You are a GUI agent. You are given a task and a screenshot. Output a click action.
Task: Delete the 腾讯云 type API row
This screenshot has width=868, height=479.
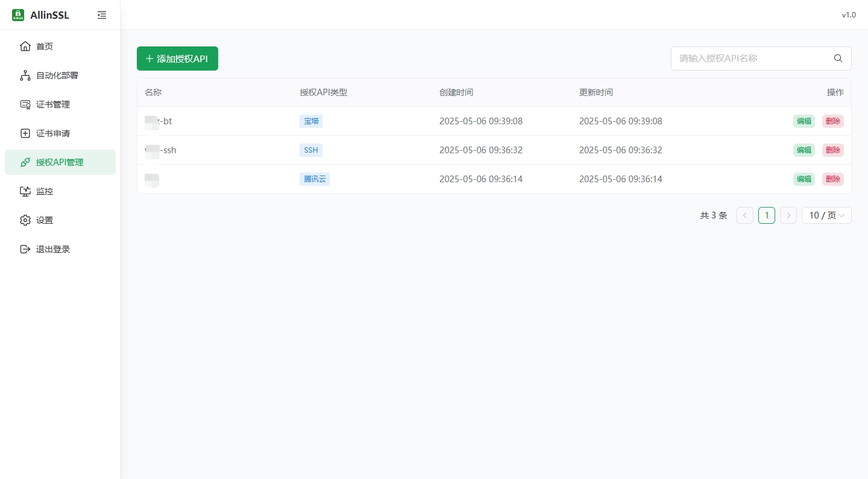click(832, 179)
